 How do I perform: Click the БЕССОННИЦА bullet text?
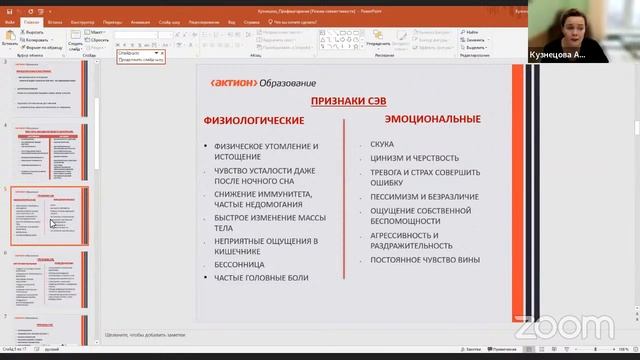tap(239, 264)
